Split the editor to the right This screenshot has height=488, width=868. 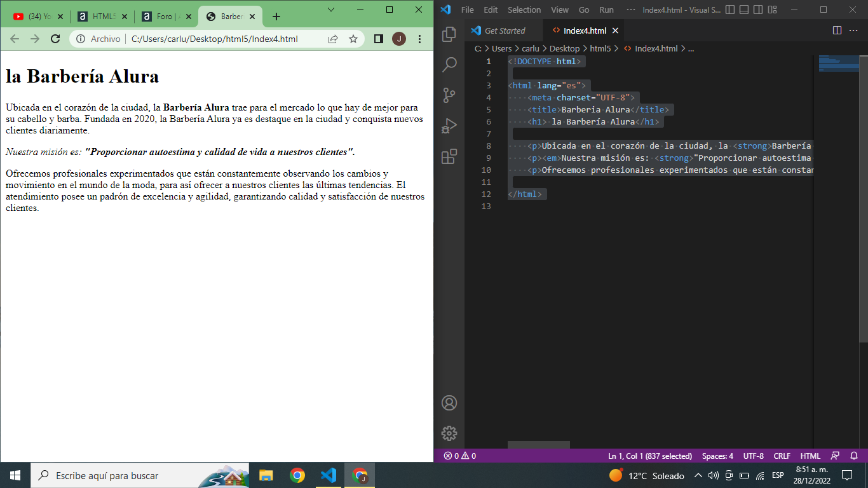[x=837, y=30]
